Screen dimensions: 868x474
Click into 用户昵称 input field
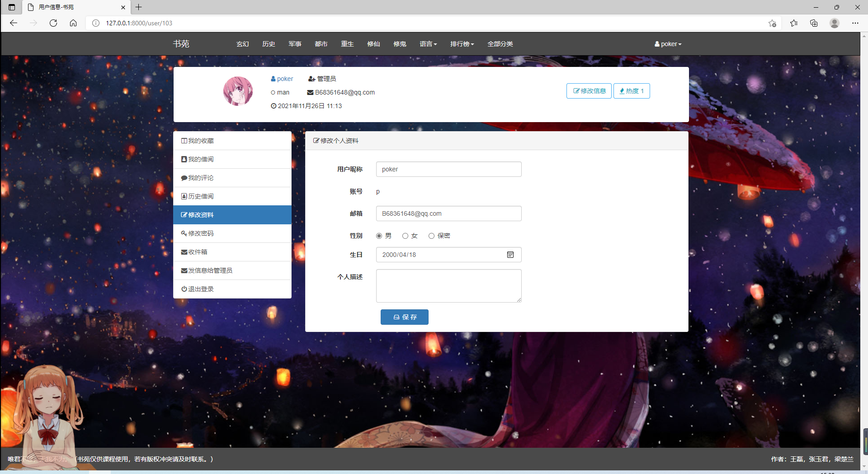[x=449, y=169]
